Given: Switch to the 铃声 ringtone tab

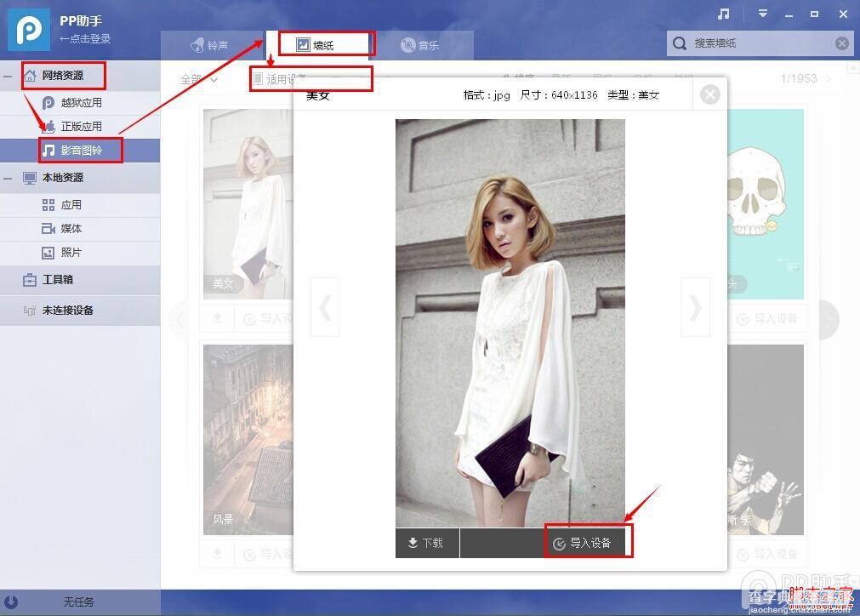Looking at the screenshot, I should [210, 46].
